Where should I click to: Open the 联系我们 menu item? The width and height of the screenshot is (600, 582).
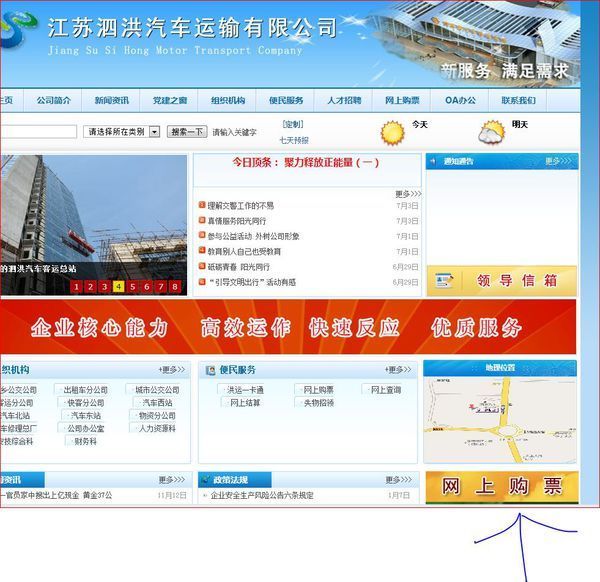(518, 100)
